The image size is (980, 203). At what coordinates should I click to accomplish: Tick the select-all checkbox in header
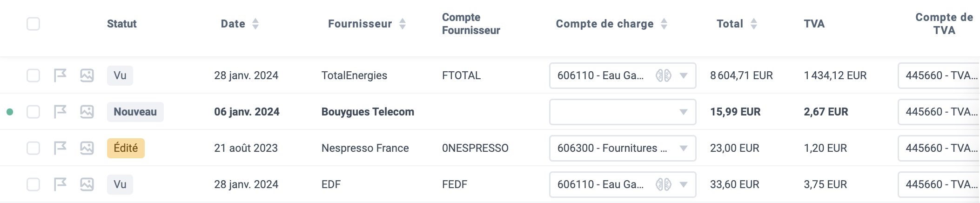coord(34,24)
